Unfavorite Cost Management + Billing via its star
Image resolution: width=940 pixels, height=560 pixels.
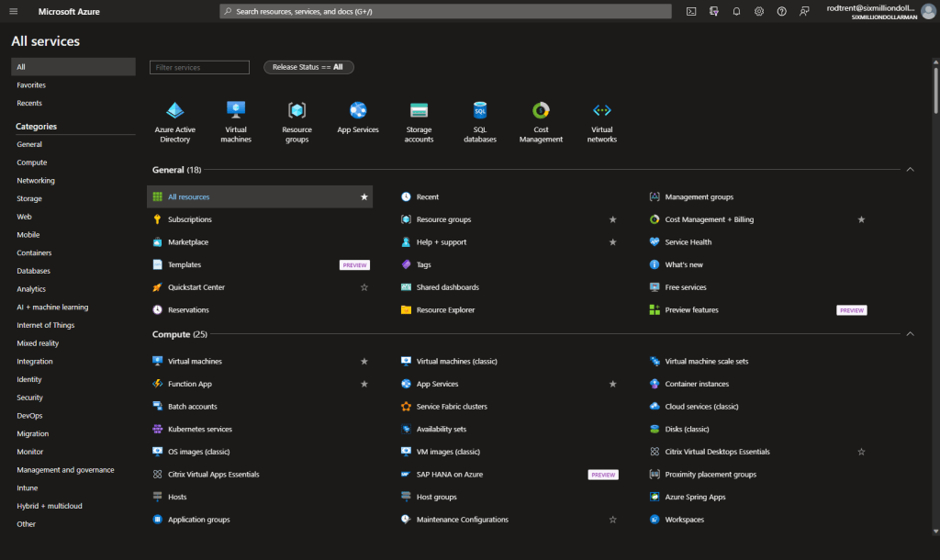pos(861,219)
